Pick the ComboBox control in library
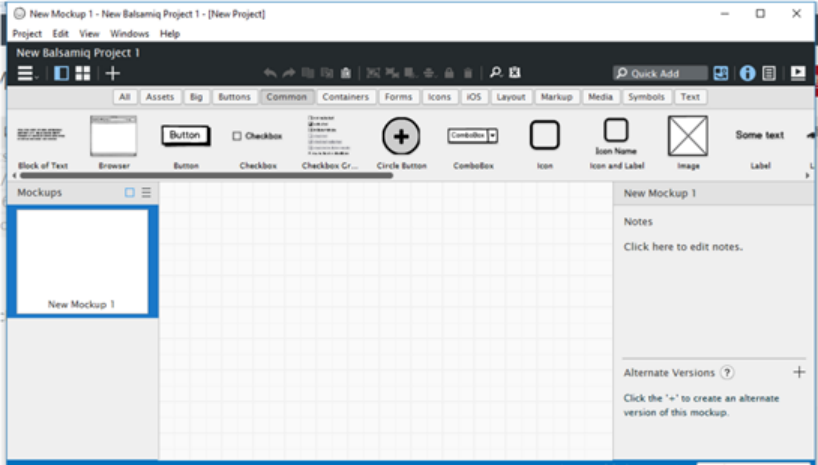Viewport: 818px width, 465px height. click(x=473, y=142)
